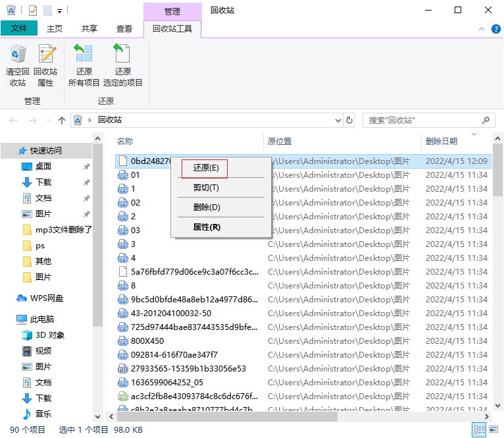Focus the 搜索"回收站" search field
Viewport: 504px width, 438px height.
click(x=428, y=121)
